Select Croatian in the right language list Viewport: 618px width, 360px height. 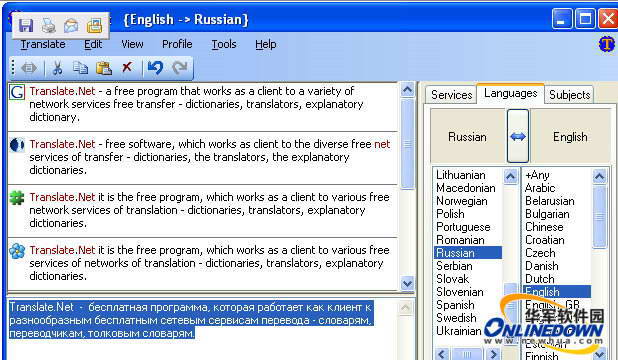coord(544,240)
